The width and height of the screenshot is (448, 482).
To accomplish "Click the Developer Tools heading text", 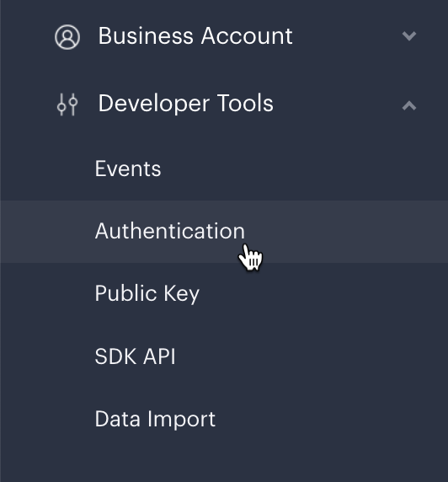I will coord(185,104).
